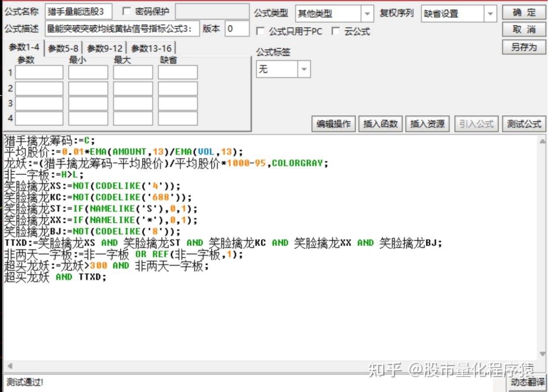The height and width of the screenshot is (392, 548).
Task: Open 公式标签 dropdown arrow
Action: (304, 69)
